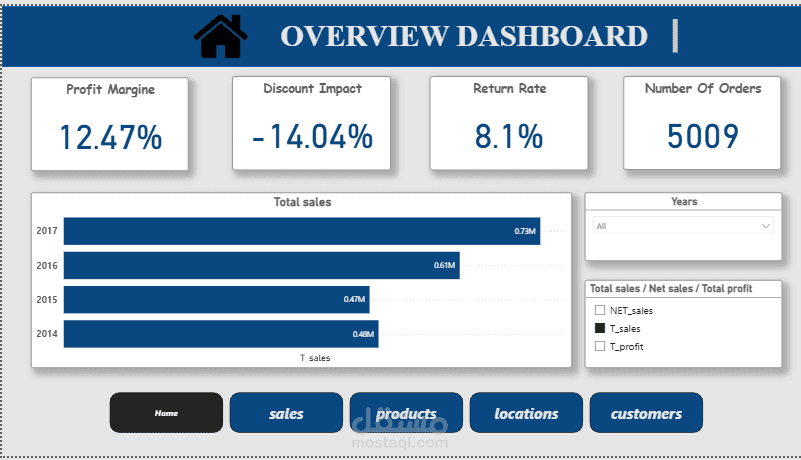Click the 2014 axis label
The image size is (801, 460).
[x=46, y=334]
